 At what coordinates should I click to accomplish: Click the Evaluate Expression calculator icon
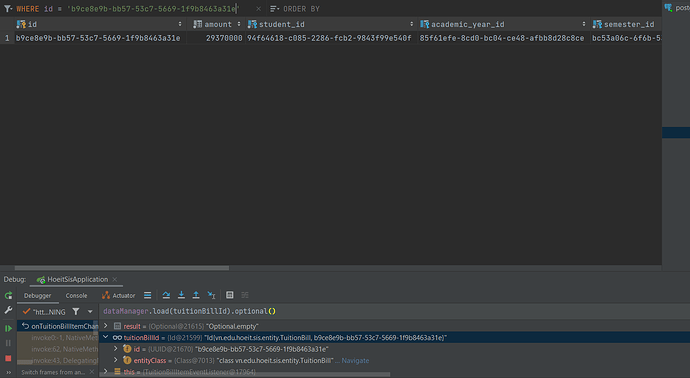[x=230, y=295]
